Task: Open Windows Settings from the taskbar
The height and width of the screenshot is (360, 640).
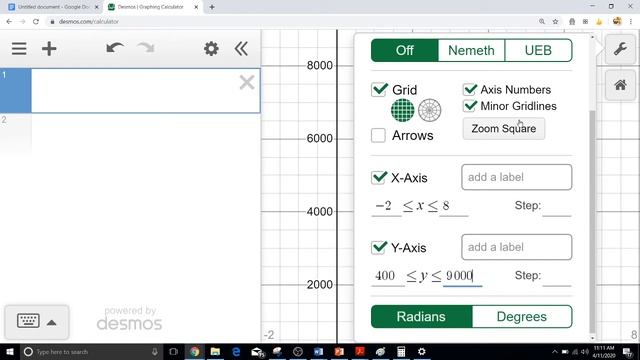Action: click(422, 351)
